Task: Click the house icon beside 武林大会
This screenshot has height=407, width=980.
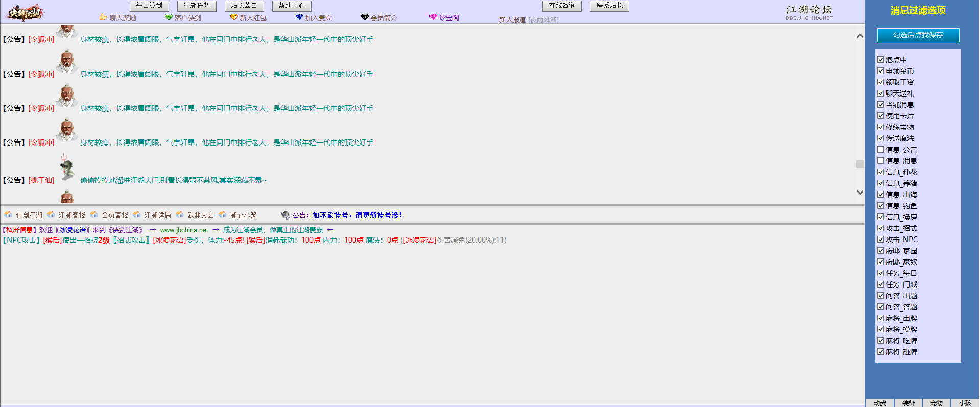Action: [180, 214]
